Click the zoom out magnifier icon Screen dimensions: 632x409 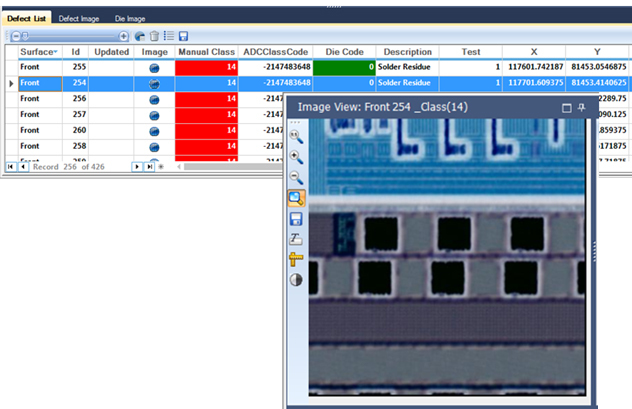pos(297,177)
